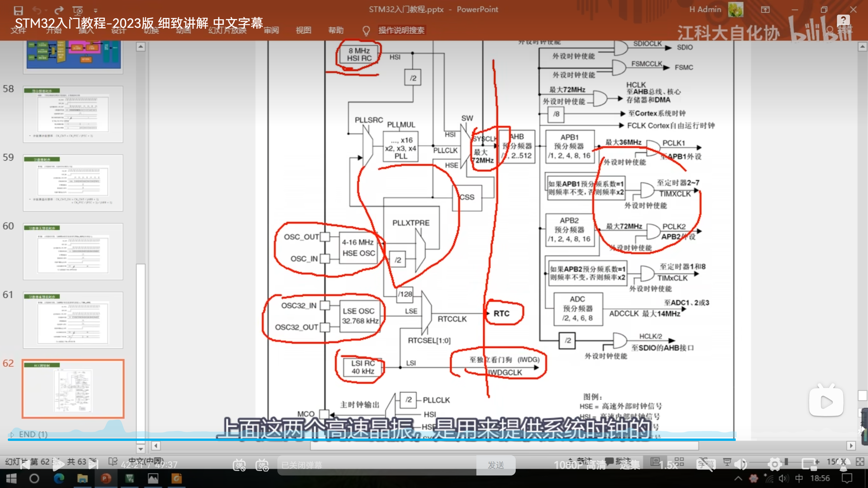The image size is (868, 488).
Task: Click the Save icon in Quick Access
Action: pos(18,11)
